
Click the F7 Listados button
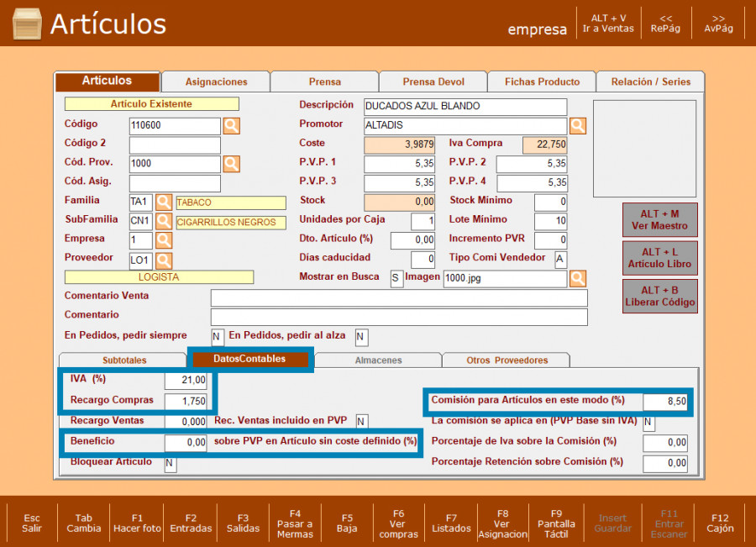451,523
